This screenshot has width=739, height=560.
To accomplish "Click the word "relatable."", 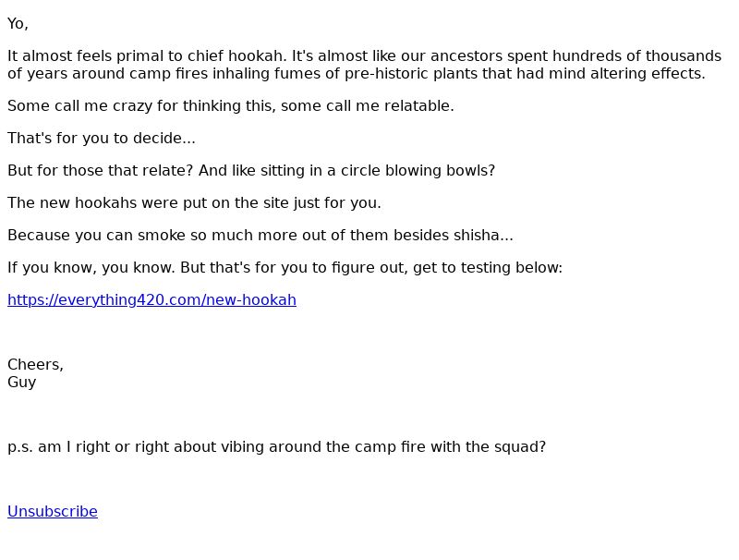I will pyautogui.click(x=419, y=105).
